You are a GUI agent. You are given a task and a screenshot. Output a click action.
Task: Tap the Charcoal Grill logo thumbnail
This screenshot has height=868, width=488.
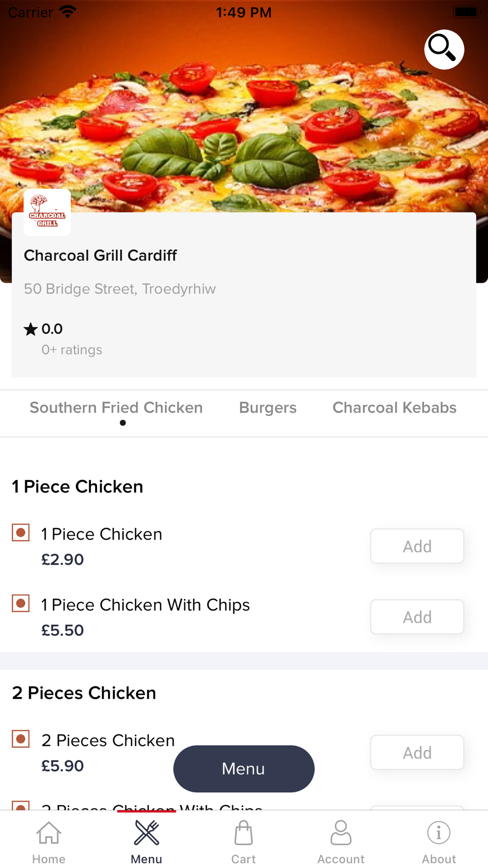point(47,212)
